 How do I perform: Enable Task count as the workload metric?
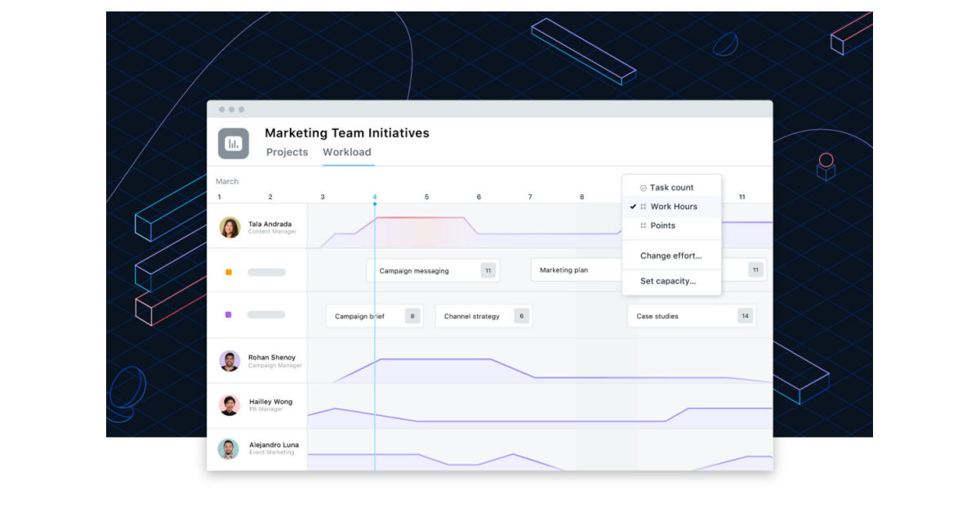671,188
